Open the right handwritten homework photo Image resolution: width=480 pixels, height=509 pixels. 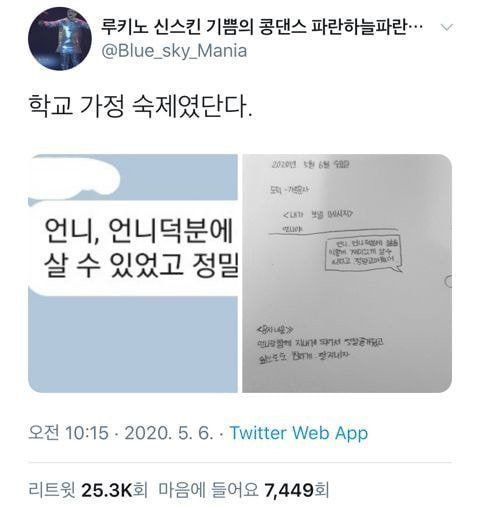[347, 273]
